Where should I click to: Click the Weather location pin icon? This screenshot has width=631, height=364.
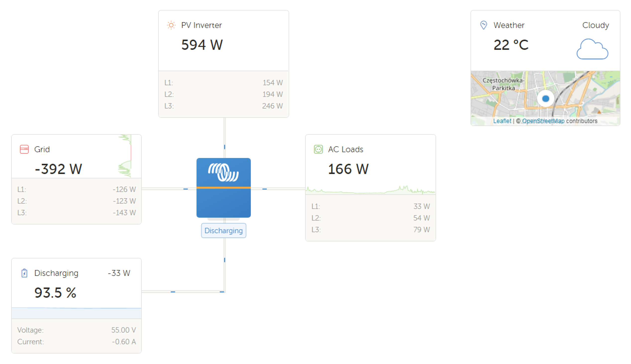pos(483,25)
